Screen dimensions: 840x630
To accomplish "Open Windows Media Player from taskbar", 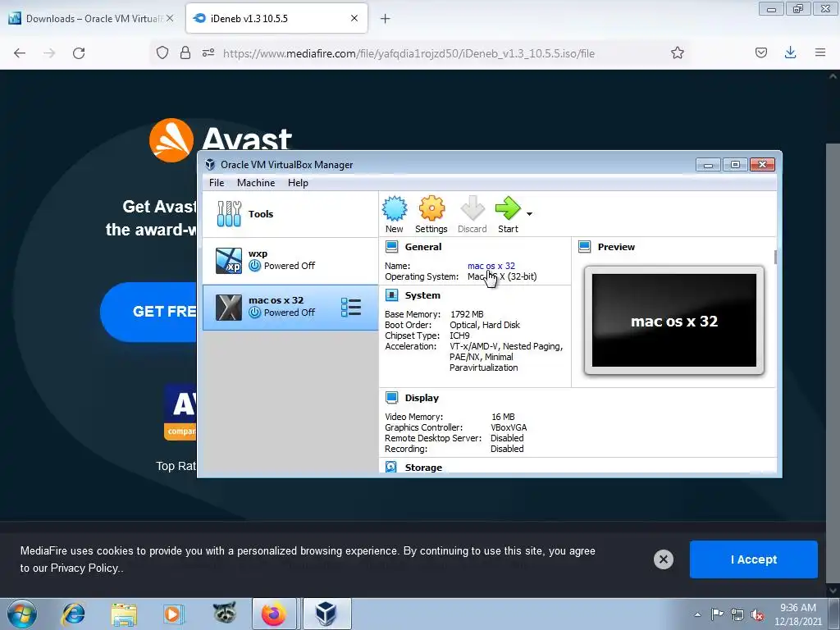I will [173, 614].
